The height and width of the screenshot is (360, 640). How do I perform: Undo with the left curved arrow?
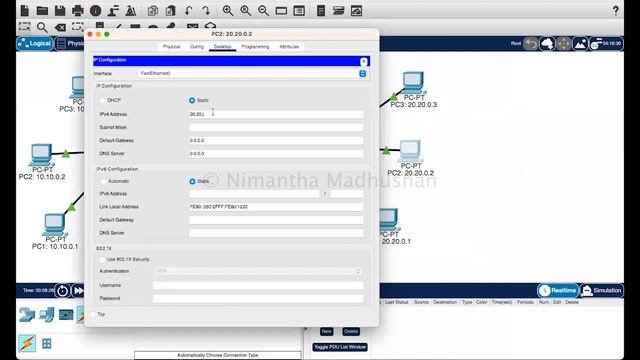coord(188,11)
